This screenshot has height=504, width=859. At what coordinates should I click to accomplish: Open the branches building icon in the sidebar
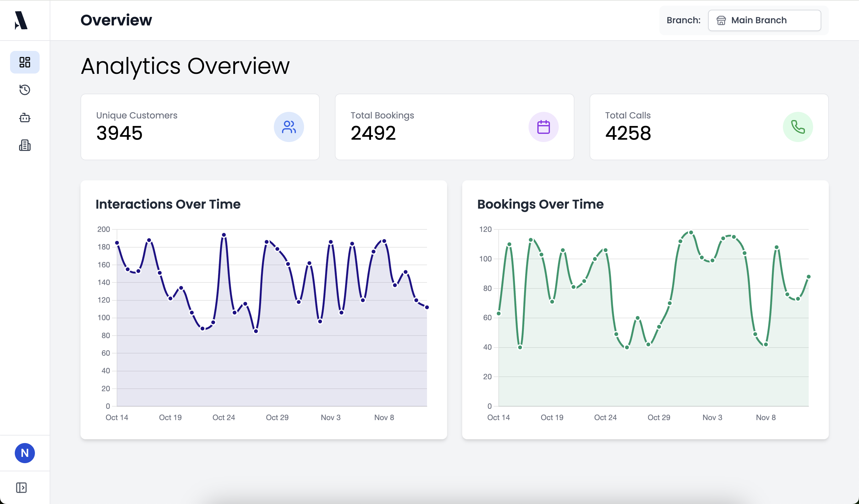25,145
